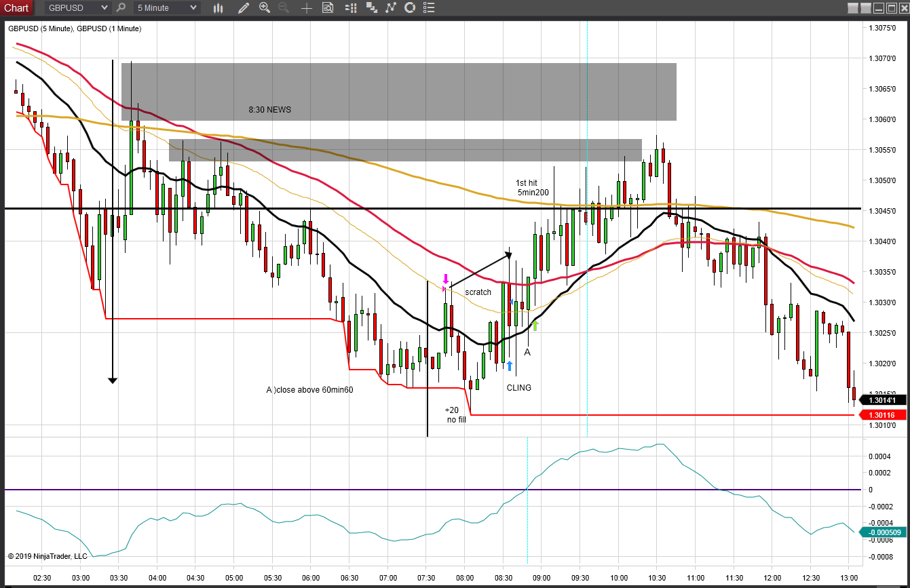
Task: Select the "+20 no fill" annotation
Action: pos(455,415)
